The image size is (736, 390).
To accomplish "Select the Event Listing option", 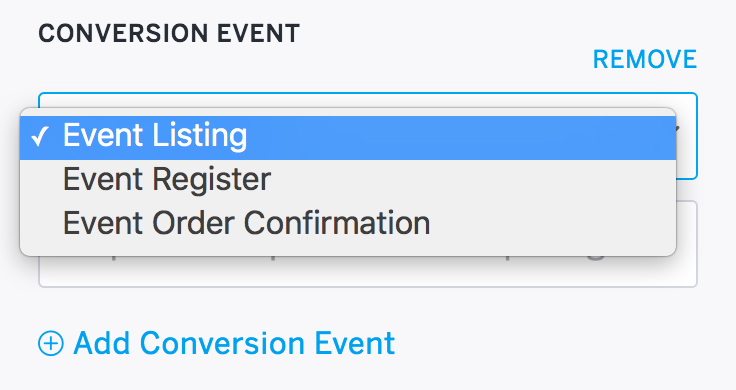I will pyautogui.click(x=348, y=138).
